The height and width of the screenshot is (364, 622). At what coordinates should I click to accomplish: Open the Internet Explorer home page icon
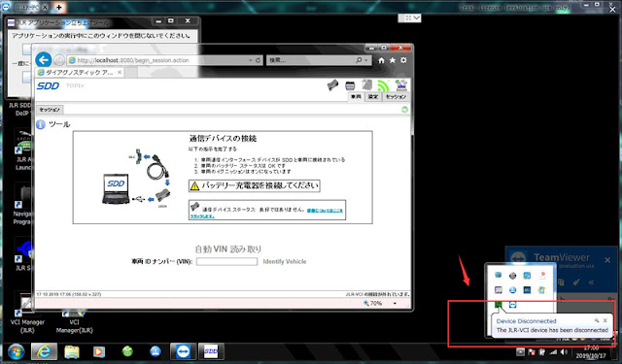pyautogui.click(x=381, y=60)
